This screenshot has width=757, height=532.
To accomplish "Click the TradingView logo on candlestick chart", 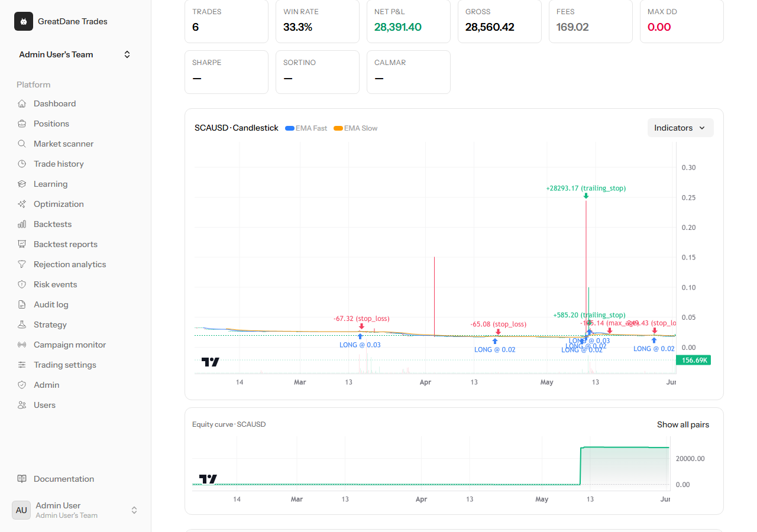I will 211,362.
